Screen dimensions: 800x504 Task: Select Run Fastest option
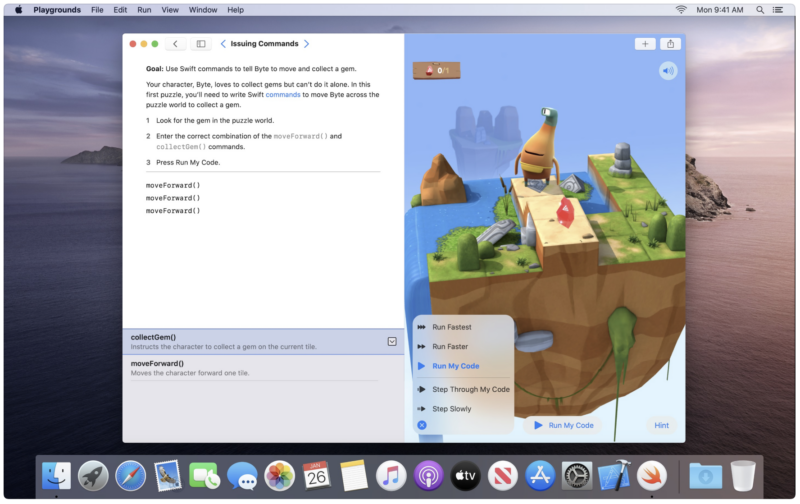click(451, 327)
